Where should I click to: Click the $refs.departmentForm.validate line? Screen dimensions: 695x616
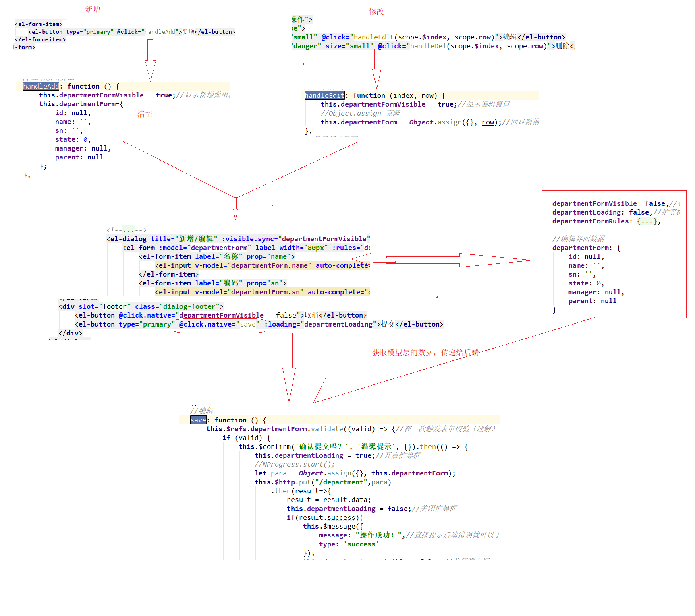[x=351, y=429]
